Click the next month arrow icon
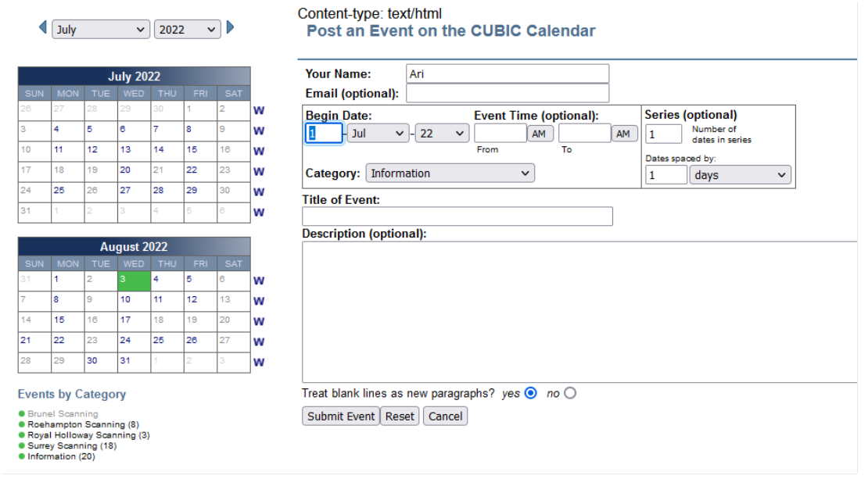 pyautogui.click(x=230, y=27)
